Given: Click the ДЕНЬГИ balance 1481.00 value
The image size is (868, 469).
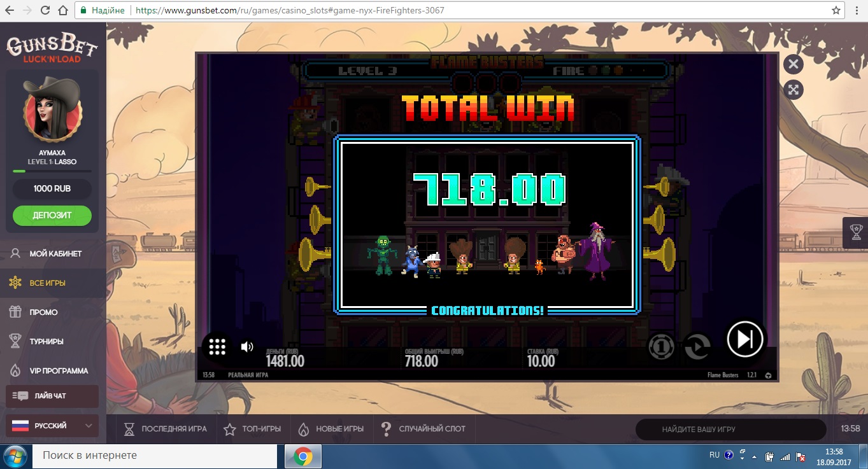Looking at the screenshot, I should (x=285, y=361).
